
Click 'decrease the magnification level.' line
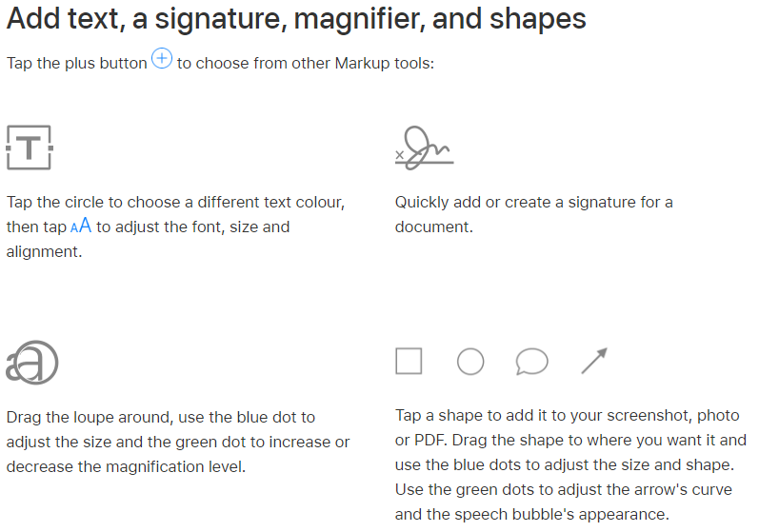pyautogui.click(x=124, y=466)
